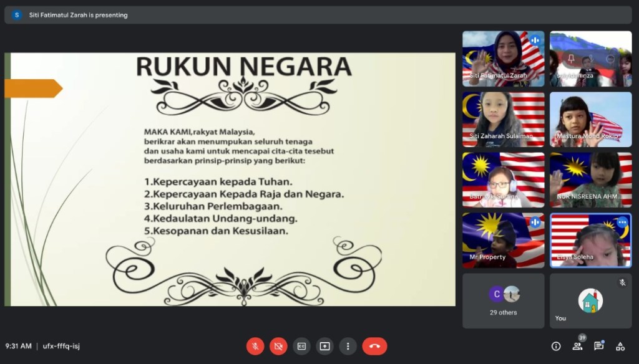The image size is (639, 364).
Task: Click the audio indicator on Mr Property's tile
Action: click(535, 223)
